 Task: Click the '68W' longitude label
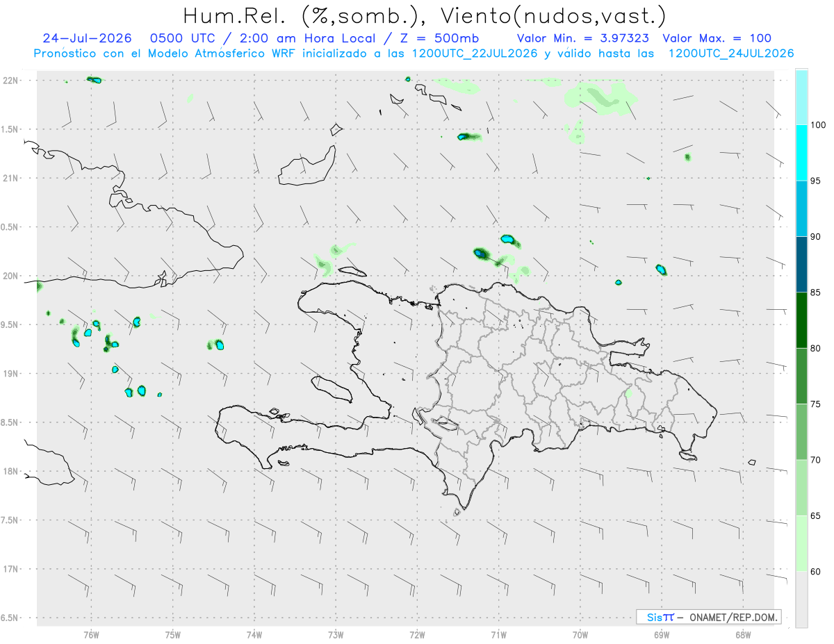[x=743, y=635]
